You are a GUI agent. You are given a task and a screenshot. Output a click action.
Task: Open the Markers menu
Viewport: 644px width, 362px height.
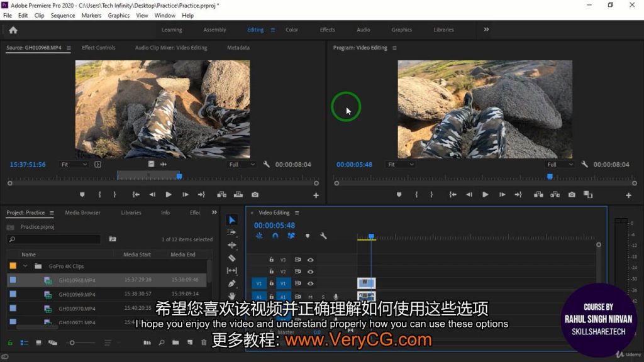point(91,16)
